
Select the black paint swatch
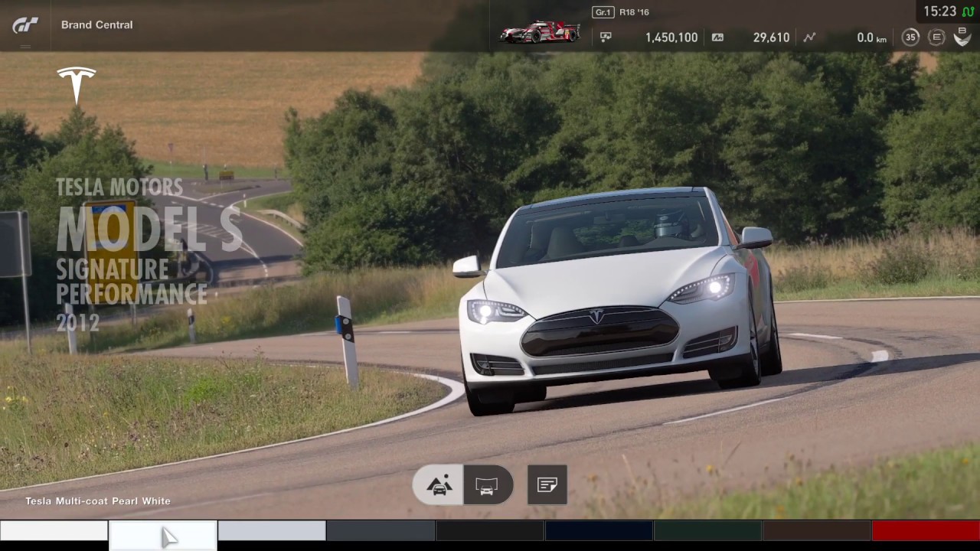pyautogui.click(x=490, y=530)
